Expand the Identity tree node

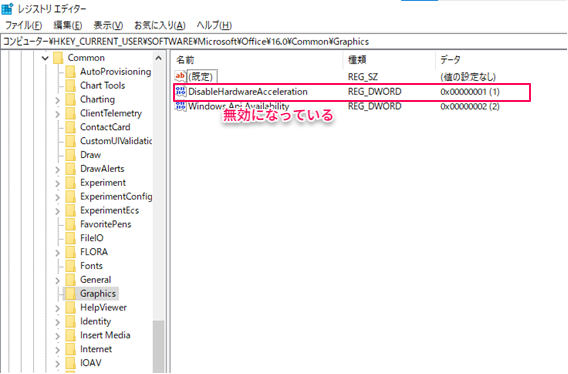(x=58, y=321)
